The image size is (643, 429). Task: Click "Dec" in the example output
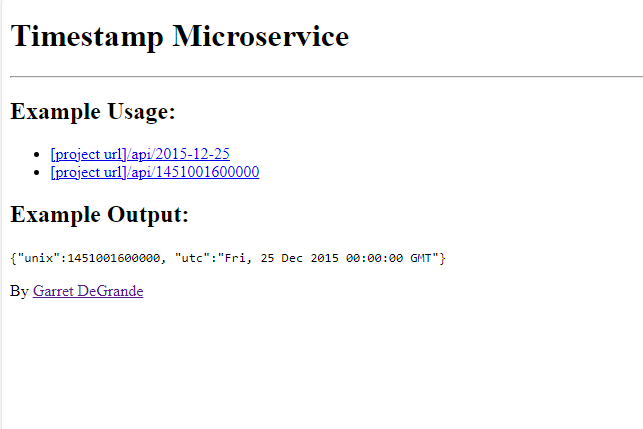pos(292,258)
